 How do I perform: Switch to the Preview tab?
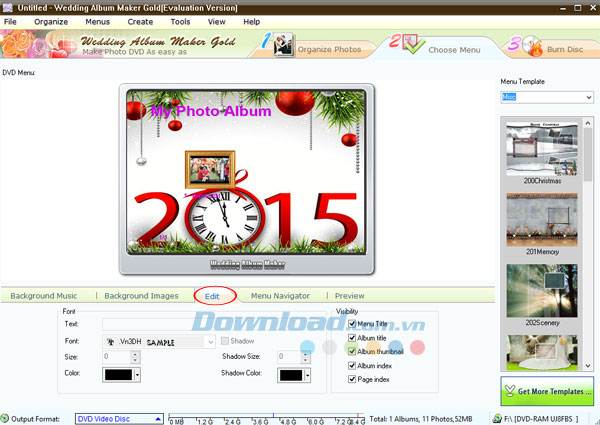(349, 296)
